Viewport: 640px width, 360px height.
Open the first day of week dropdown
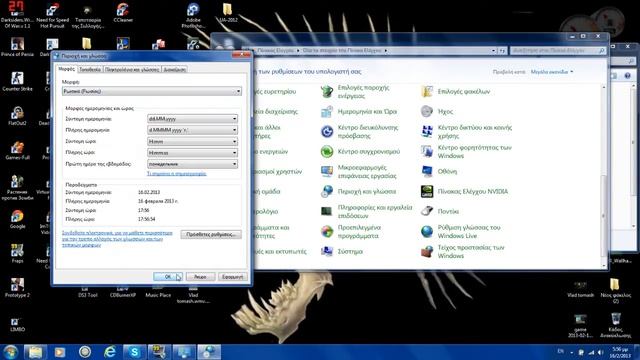(x=192, y=164)
